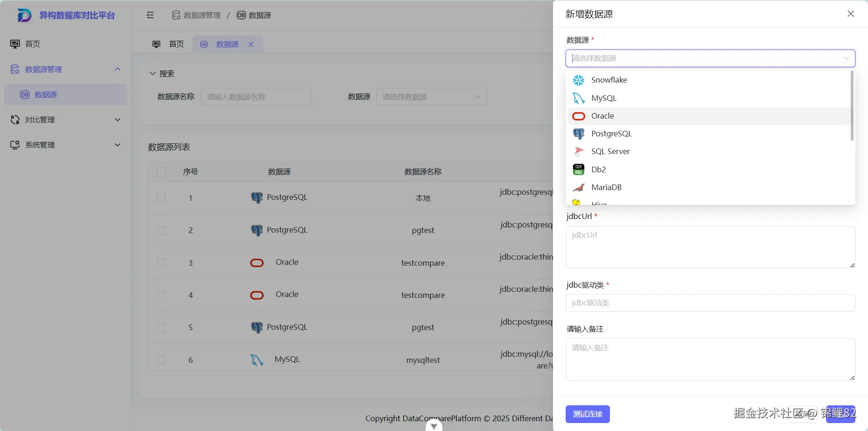Select PostgreSQL from the datasource list
868x431 pixels.
[x=708, y=134]
